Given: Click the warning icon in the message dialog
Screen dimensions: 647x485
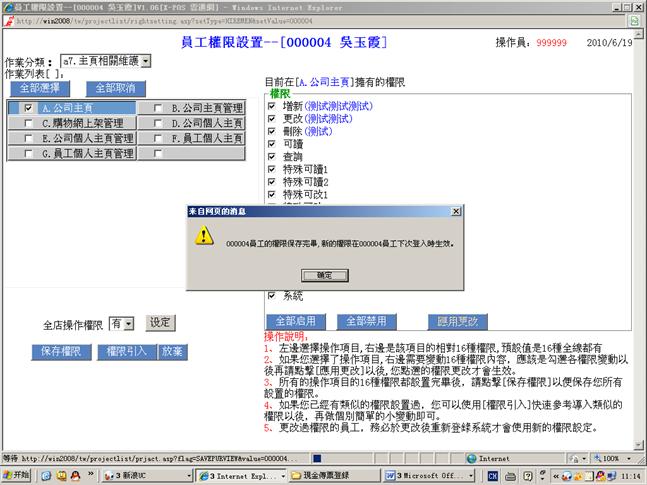Looking at the screenshot, I should (204, 235).
